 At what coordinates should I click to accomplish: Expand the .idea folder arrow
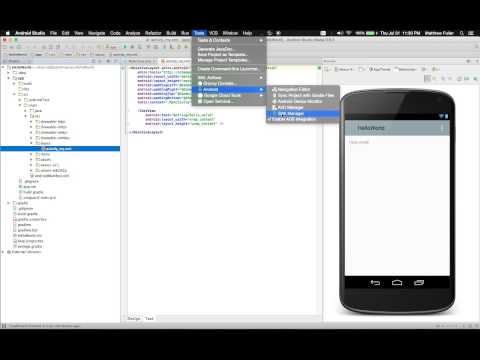pyautogui.click(x=9, y=73)
